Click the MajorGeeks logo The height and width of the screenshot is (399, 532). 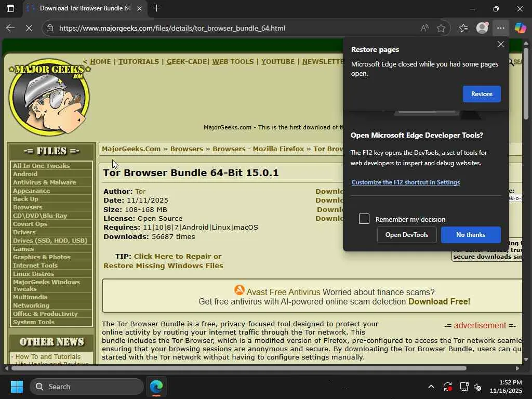50,97
